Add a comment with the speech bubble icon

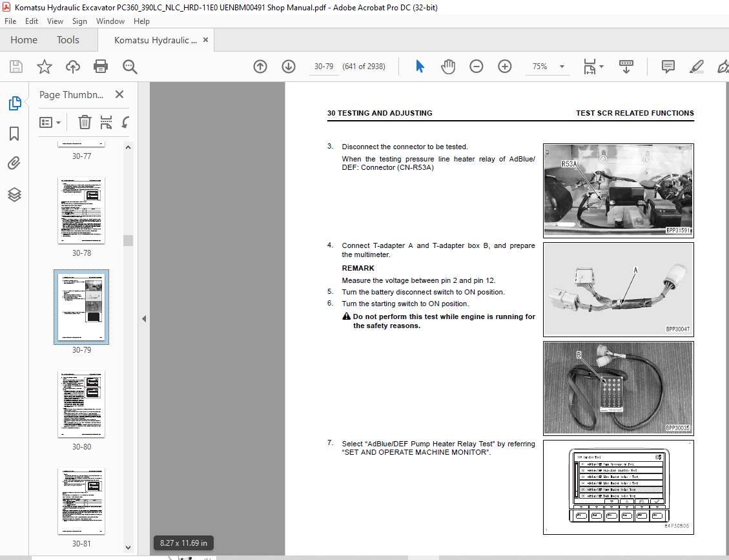tap(668, 67)
